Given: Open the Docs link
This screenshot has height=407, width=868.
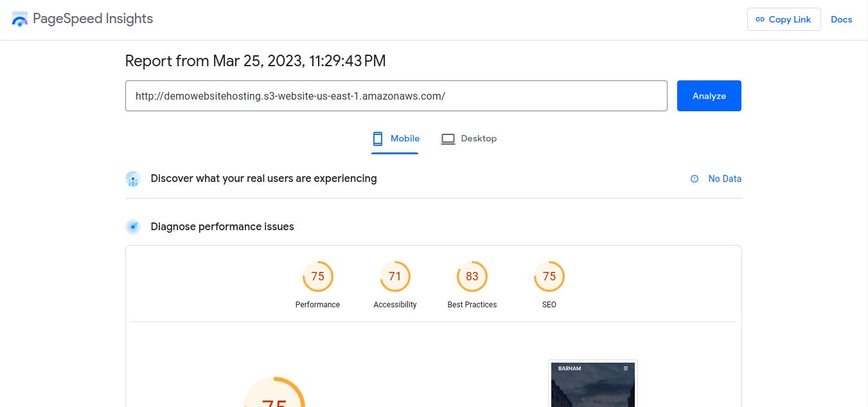Looking at the screenshot, I should 841,19.
